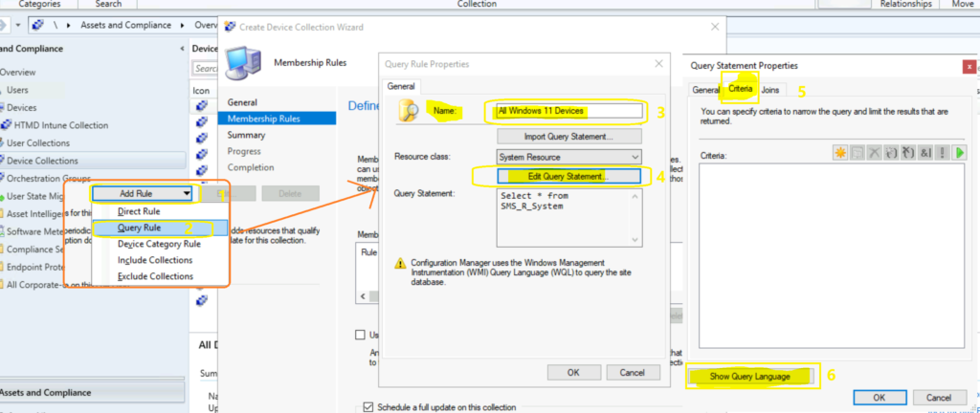
Task: Click the Asset Intelligence folder icon
Action: 3,213
